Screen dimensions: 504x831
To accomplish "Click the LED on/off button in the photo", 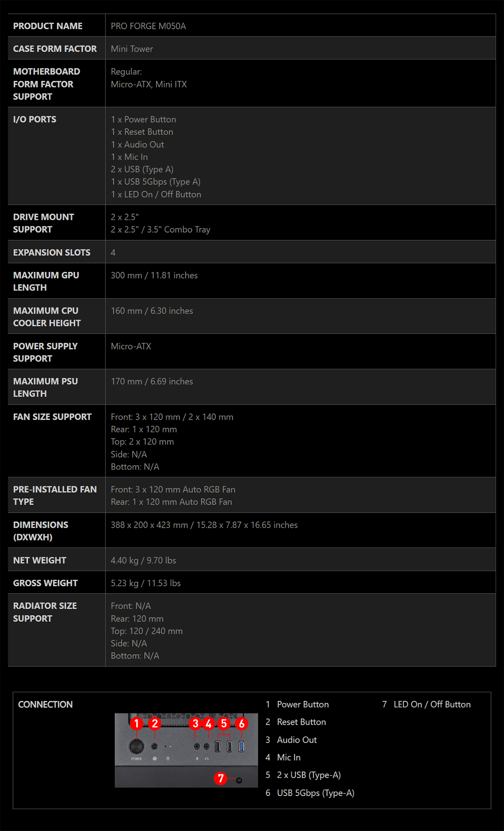I will 239,780.
